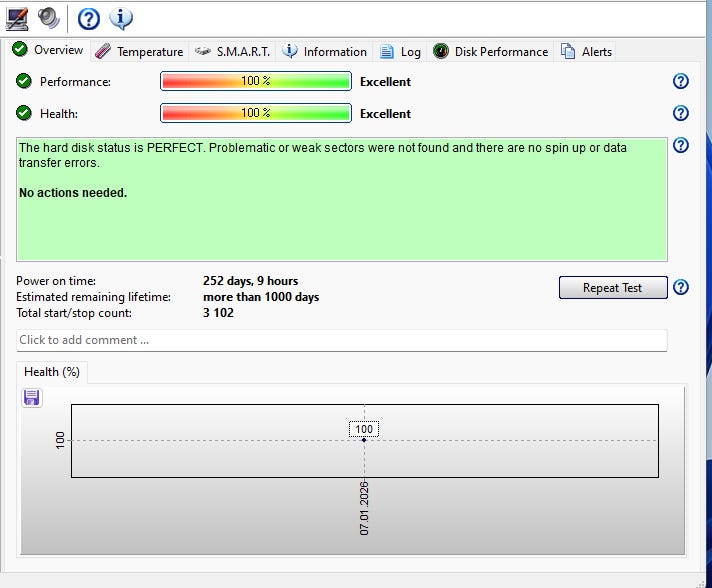This screenshot has height=588, width=712.
Task: Click the 'Excellent' label beside Performance bar
Action: 385,82
